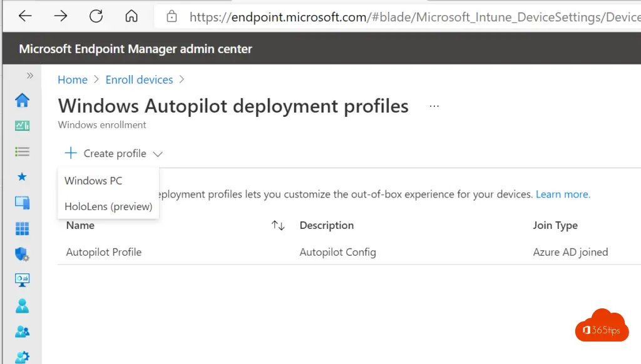Follow the Enroll devices breadcrumb link

[x=139, y=79]
